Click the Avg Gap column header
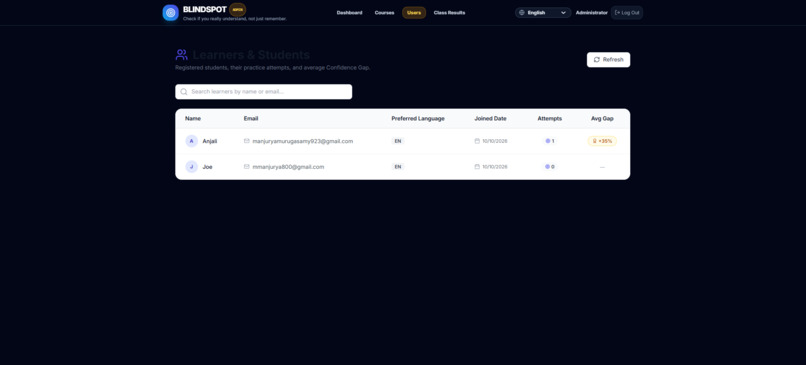The height and width of the screenshot is (365, 806). 602,118
